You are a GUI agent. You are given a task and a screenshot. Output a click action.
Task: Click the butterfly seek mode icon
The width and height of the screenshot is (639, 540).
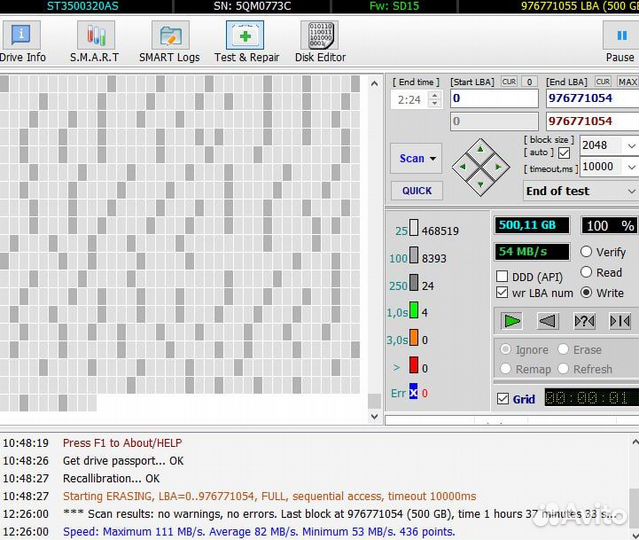pos(620,321)
